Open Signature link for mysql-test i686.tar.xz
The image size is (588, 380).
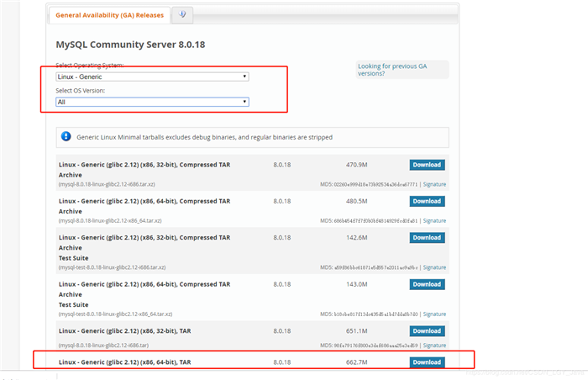pos(434,267)
